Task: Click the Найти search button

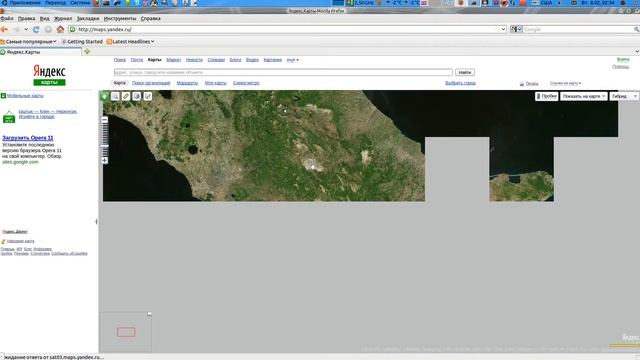Action: [x=464, y=72]
